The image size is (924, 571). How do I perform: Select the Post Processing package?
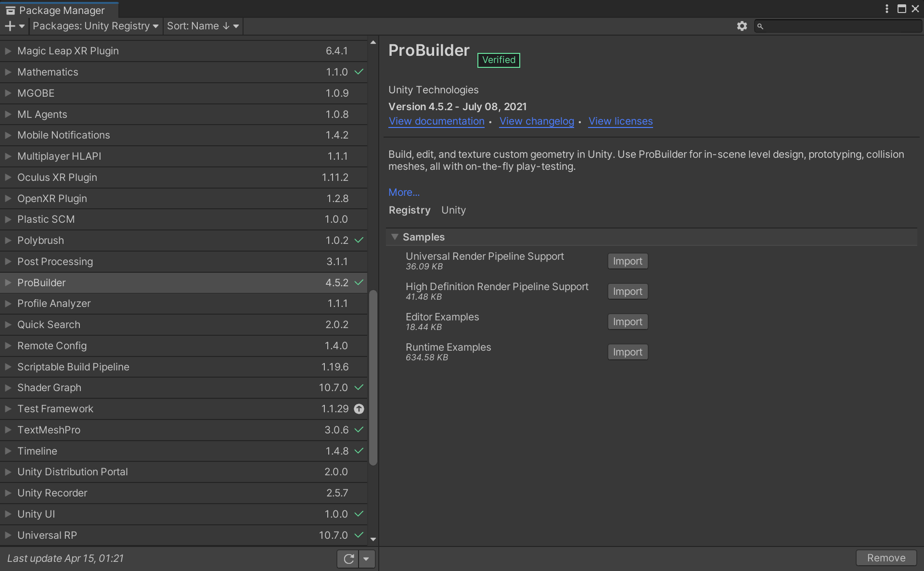point(183,262)
